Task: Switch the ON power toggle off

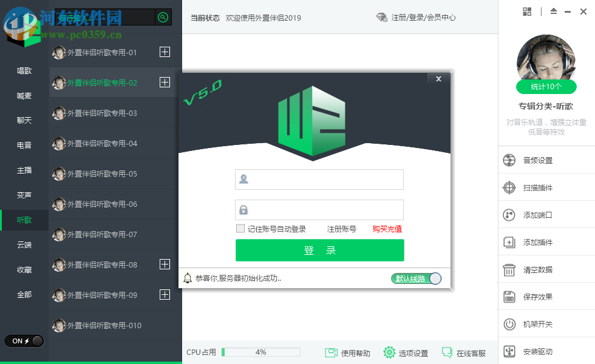Action: [x=24, y=341]
